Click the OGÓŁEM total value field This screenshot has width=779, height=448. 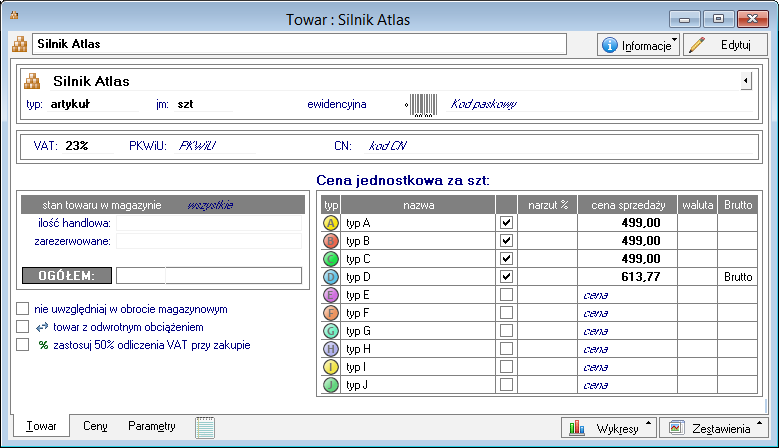pyautogui.click(x=209, y=276)
